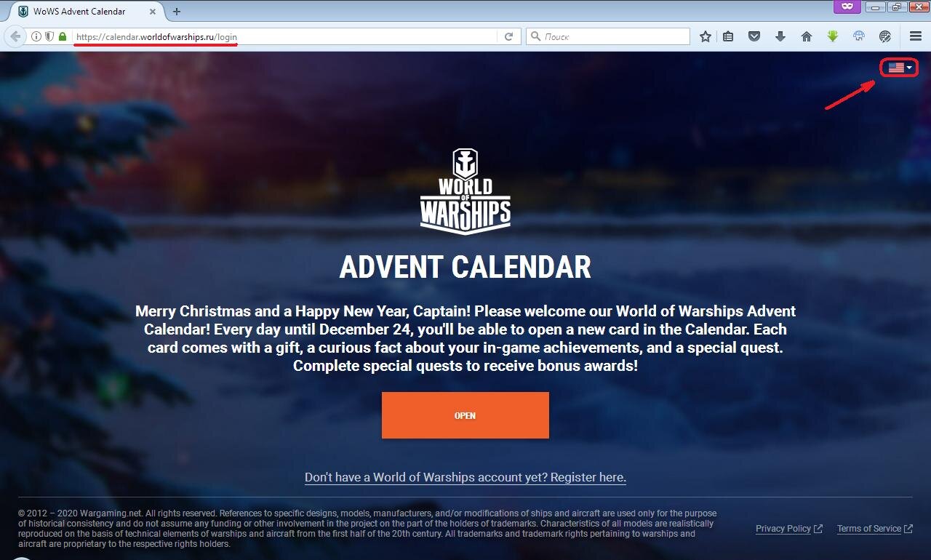Image resolution: width=931 pixels, height=560 pixels.
Task: Click the Firefox back arrow button
Action: pos(15,36)
